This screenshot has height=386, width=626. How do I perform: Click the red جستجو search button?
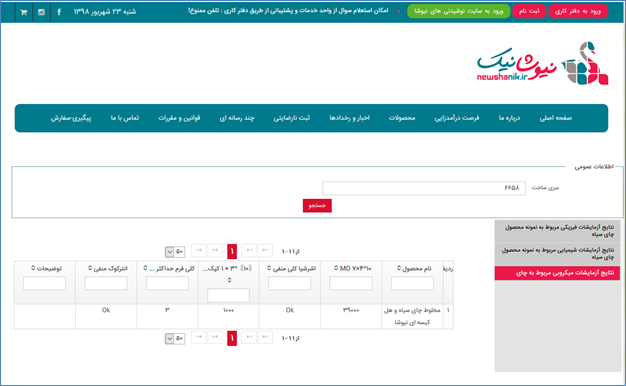pos(317,206)
